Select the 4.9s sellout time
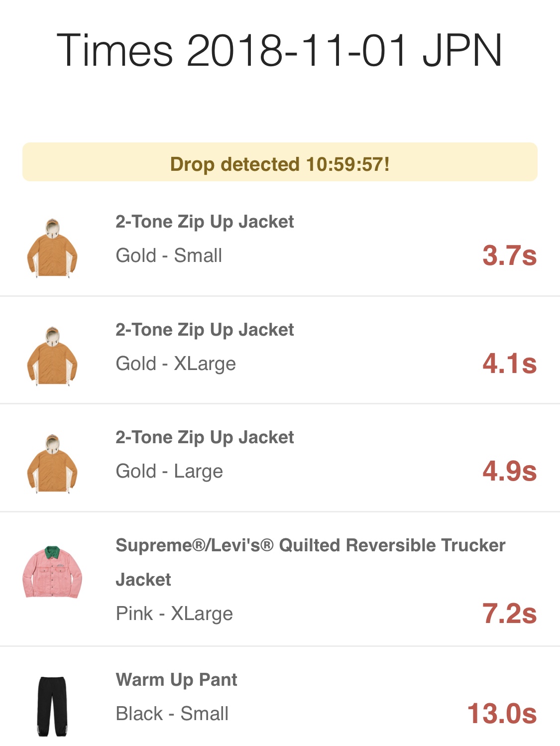 (x=509, y=471)
